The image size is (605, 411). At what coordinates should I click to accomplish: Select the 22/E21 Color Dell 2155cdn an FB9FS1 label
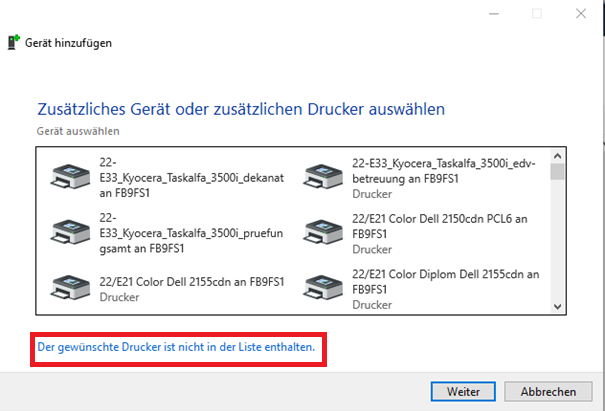pyautogui.click(x=192, y=282)
